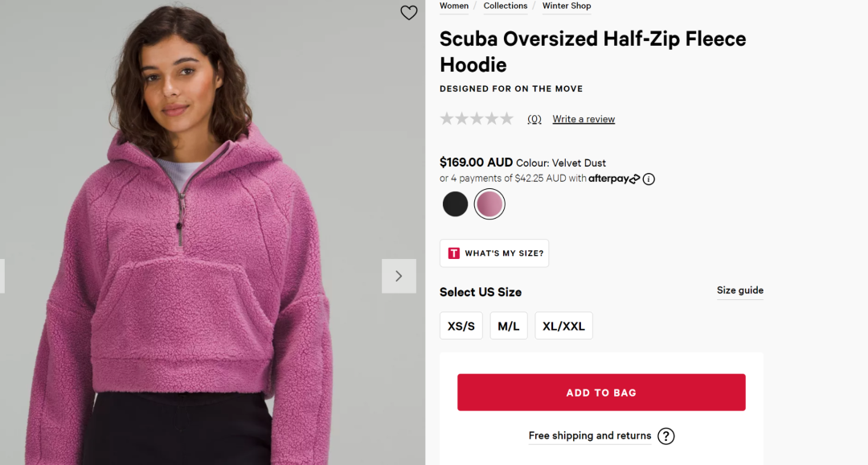Click the Afterpay logo
The image size is (868, 465).
(x=614, y=179)
